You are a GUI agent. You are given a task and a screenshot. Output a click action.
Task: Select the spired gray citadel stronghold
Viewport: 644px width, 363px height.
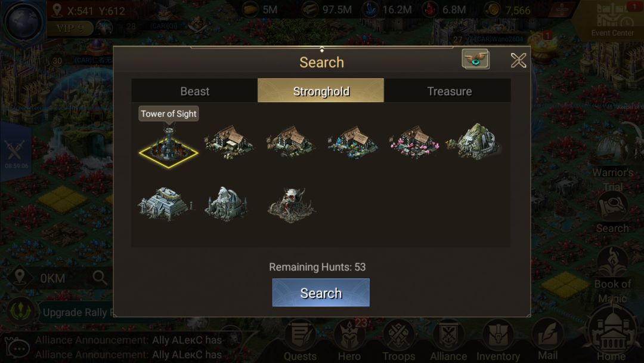(227, 204)
